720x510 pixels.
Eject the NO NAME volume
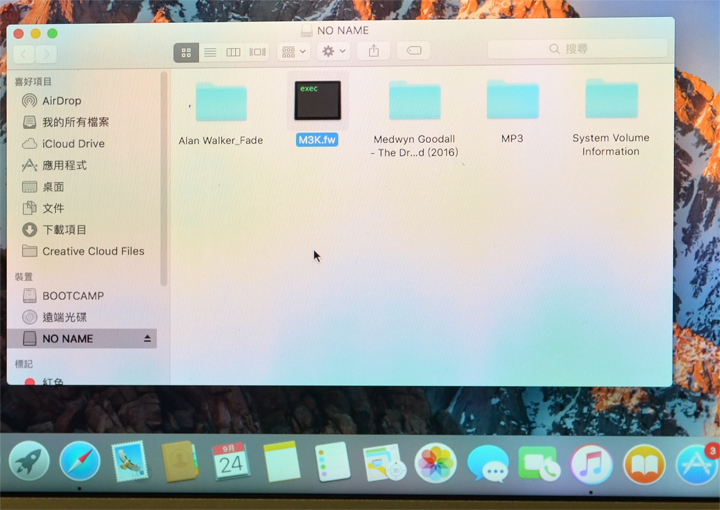(x=147, y=339)
